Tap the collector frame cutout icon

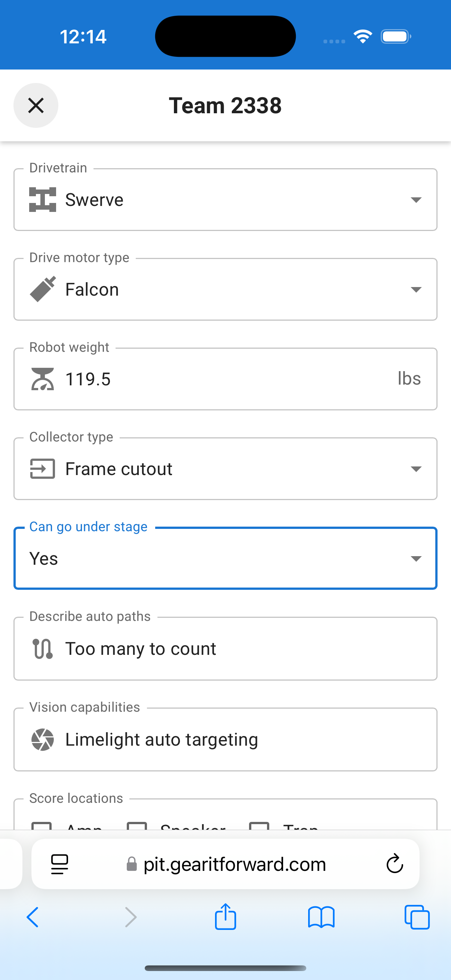[43, 469]
